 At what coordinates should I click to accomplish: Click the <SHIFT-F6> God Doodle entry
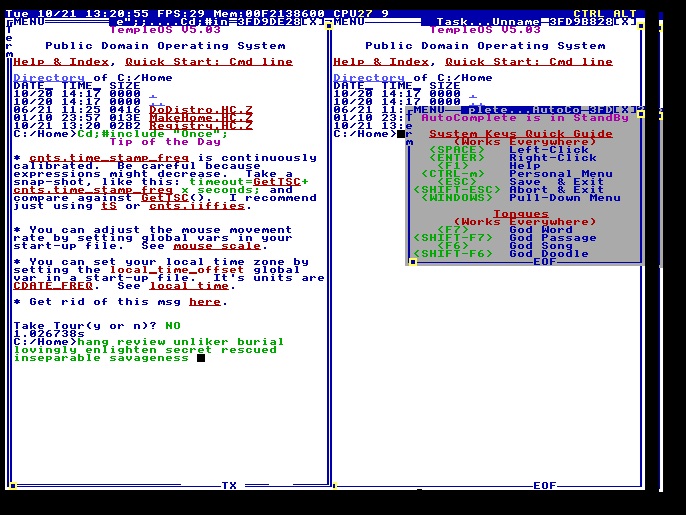click(x=500, y=254)
